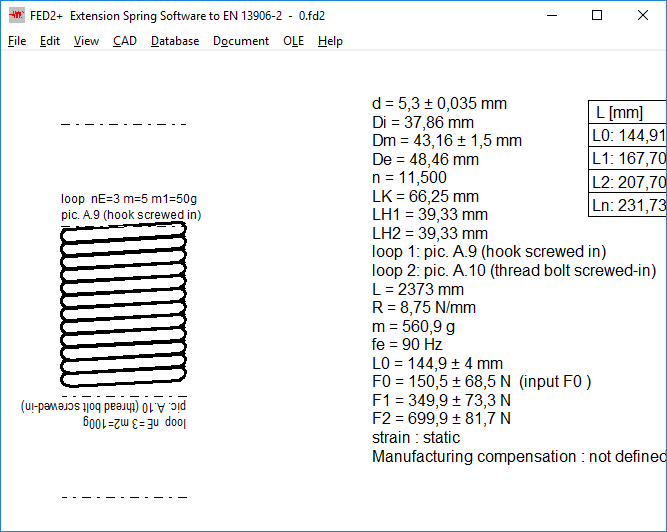667x532 pixels.
Task: Close the FED2+ window
Action: pyautogui.click(x=643, y=16)
